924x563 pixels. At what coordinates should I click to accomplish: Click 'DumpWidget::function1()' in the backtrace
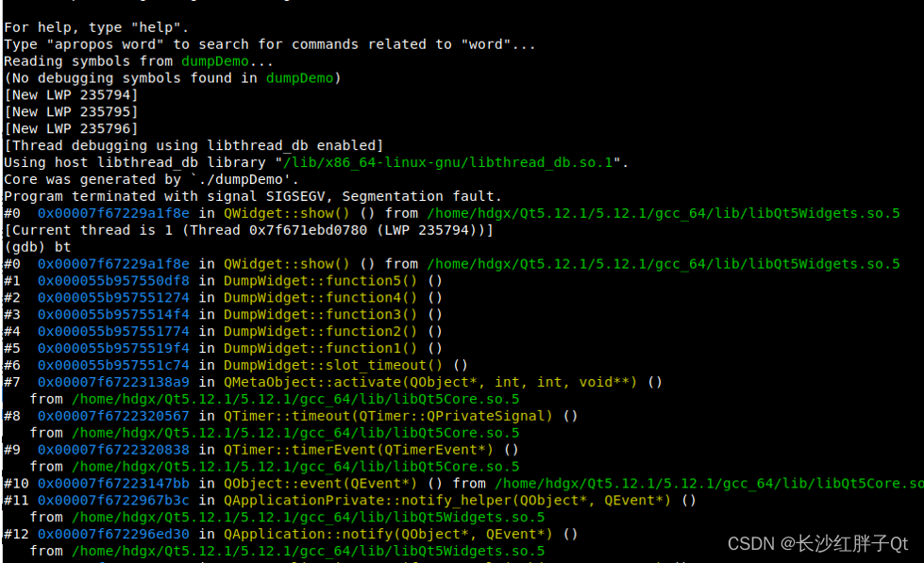[x=320, y=348]
